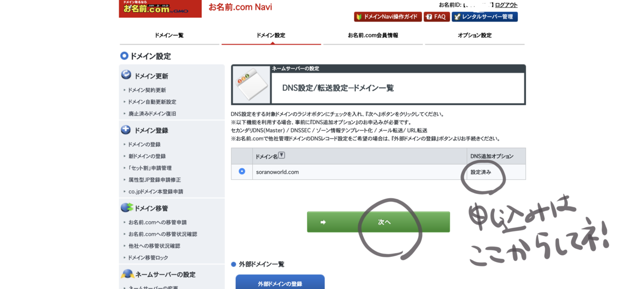The width and height of the screenshot is (644, 289).
Task: Open 属性型JP登録申請修正 link
Action: tap(154, 180)
